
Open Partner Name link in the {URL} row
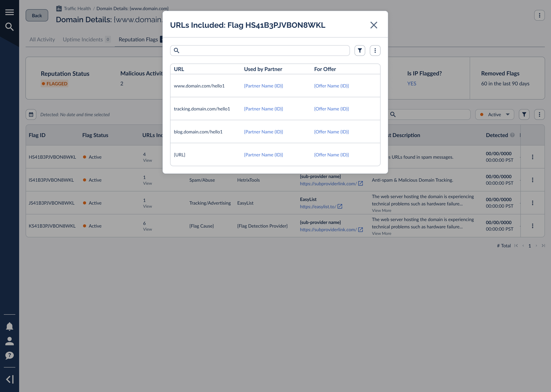263,154
